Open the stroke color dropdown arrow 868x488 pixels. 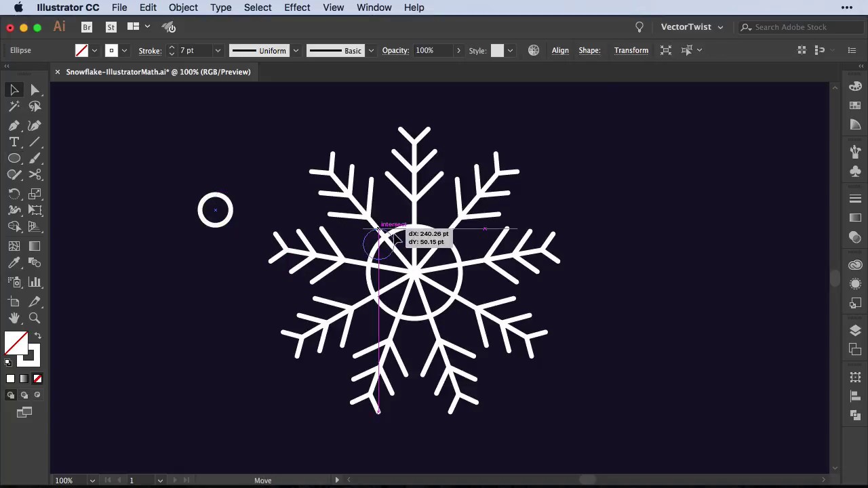pos(124,51)
